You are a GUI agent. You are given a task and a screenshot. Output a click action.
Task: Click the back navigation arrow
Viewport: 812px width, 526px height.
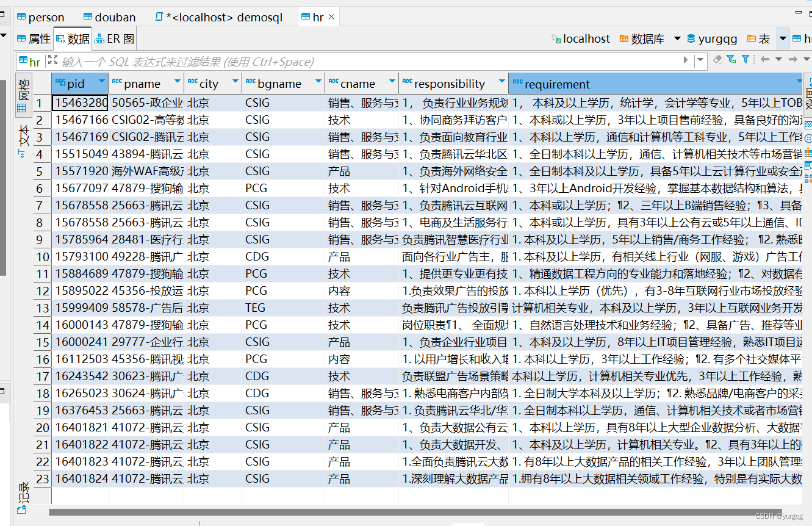tap(764, 59)
